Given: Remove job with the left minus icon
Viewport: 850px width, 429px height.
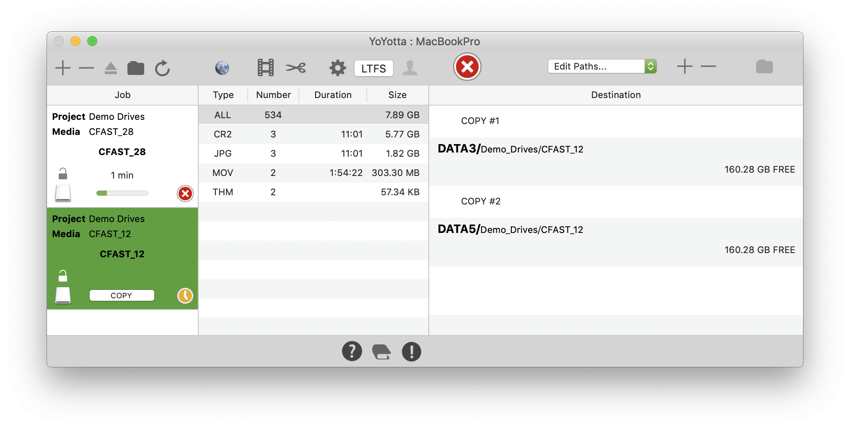Looking at the screenshot, I should (x=86, y=68).
